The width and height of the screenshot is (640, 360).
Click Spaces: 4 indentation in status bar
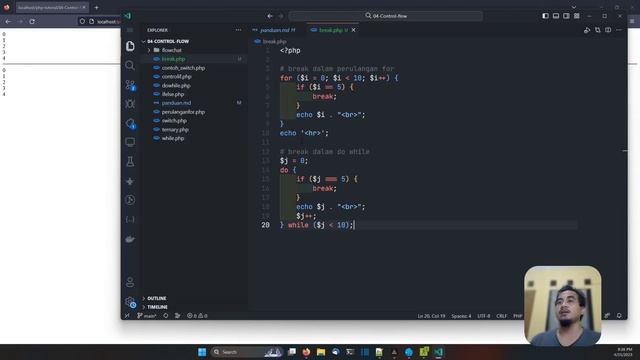tap(461, 316)
